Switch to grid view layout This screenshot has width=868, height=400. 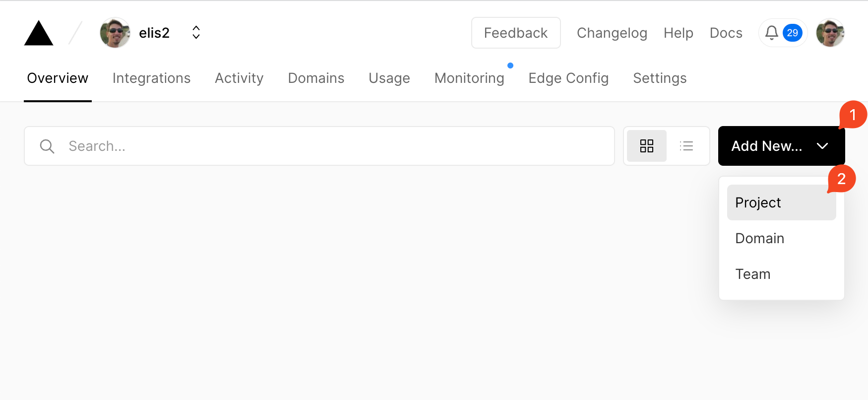[647, 146]
